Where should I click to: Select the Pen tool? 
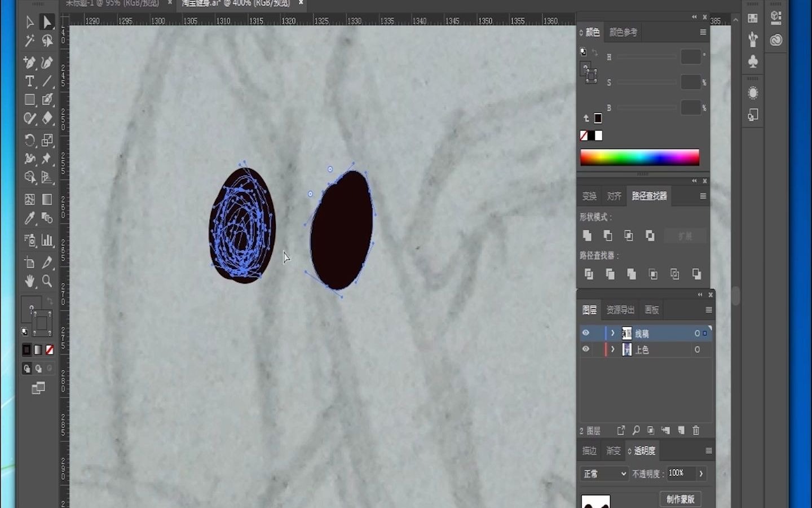(x=30, y=62)
